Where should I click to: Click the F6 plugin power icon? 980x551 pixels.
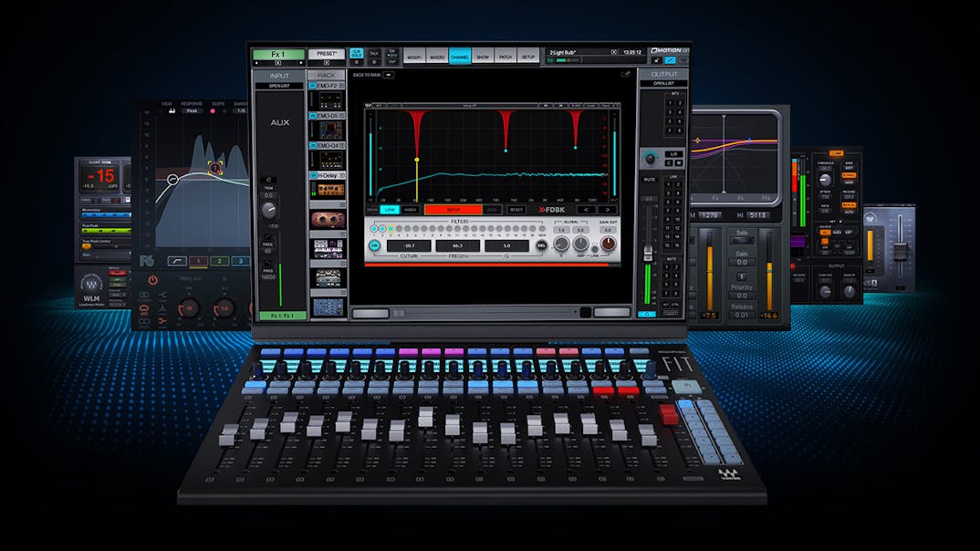(x=153, y=281)
